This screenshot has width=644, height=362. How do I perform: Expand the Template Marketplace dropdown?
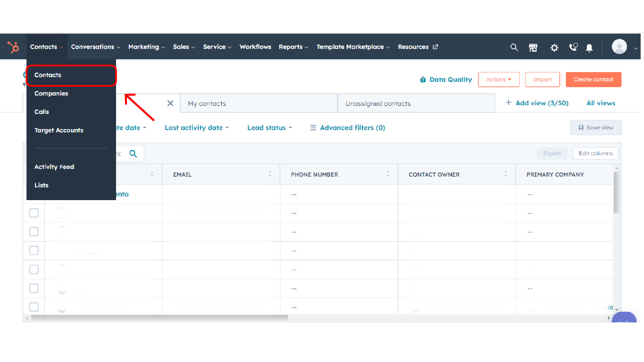(353, 47)
